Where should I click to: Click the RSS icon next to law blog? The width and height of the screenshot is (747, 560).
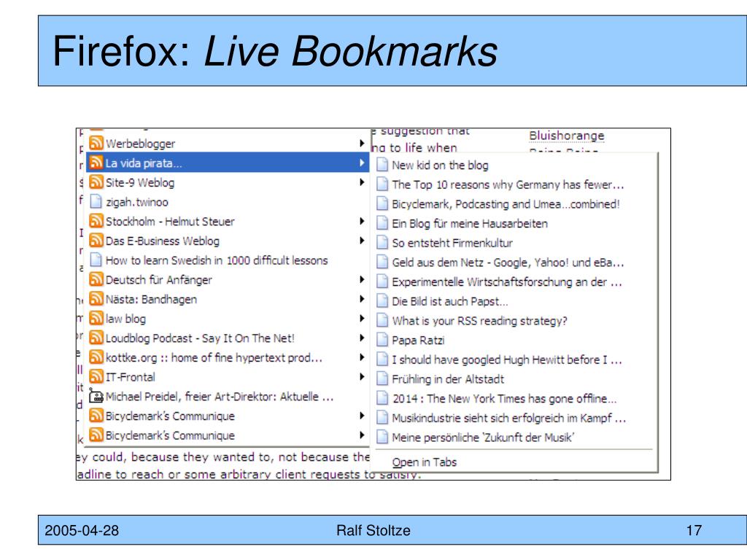(96, 318)
